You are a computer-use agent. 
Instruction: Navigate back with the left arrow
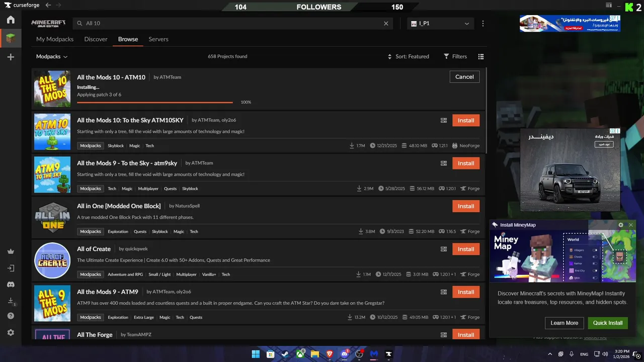pyautogui.click(x=48, y=5)
